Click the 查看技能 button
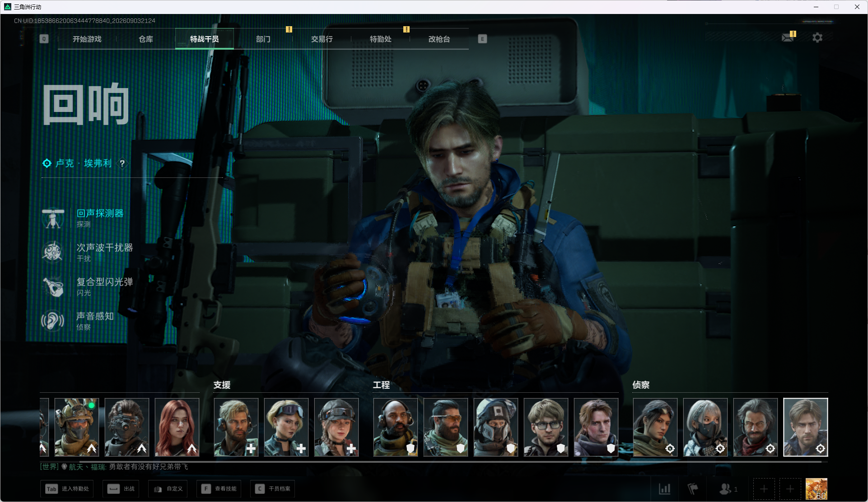The height and width of the screenshot is (502, 868). tap(219, 489)
